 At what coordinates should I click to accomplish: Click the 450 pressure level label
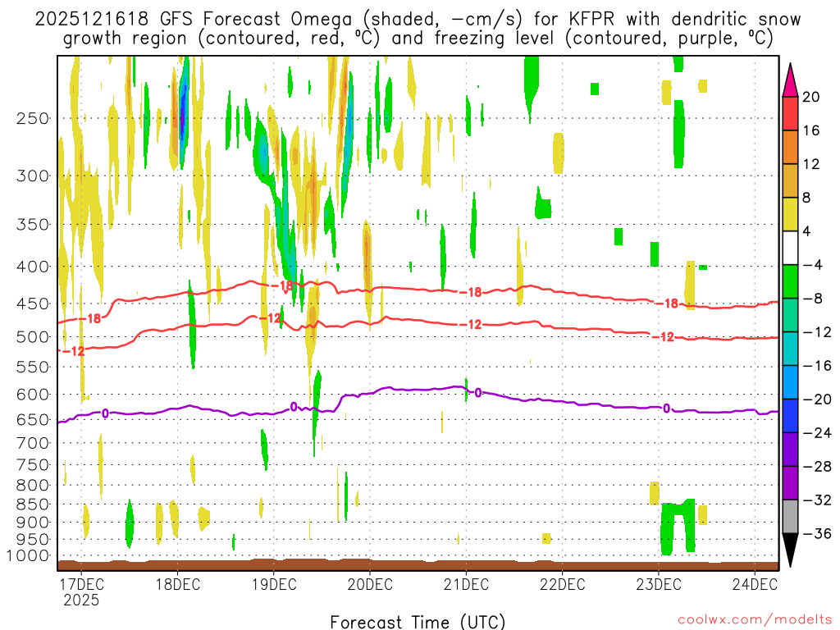point(33,304)
